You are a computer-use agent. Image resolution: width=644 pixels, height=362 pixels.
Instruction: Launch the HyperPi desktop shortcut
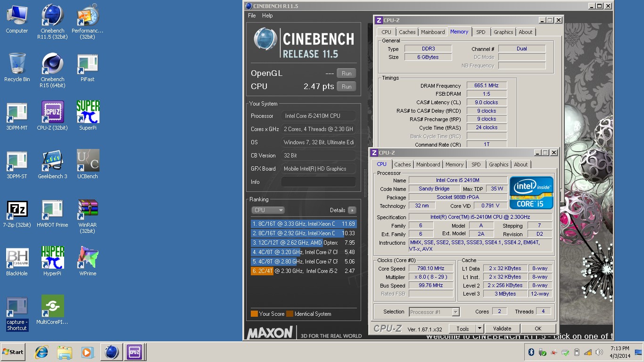[53, 262]
